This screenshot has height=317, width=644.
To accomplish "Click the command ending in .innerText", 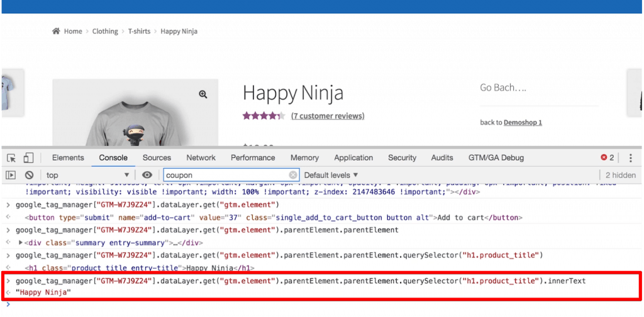I will (301, 281).
